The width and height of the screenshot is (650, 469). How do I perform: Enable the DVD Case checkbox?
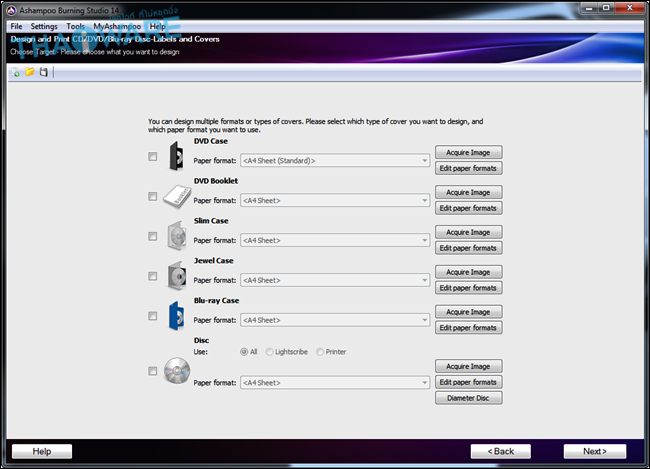coord(153,156)
